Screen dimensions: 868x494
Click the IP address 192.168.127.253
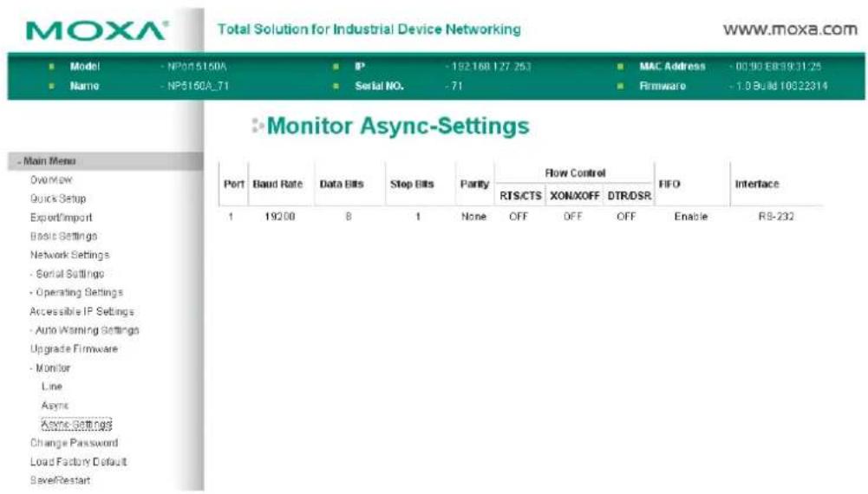[491, 67]
